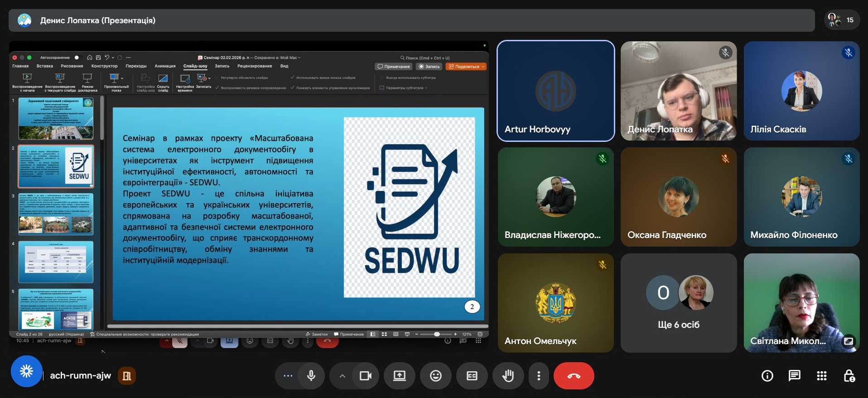
Task: Open the activities grid icon
Action: click(x=821, y=376)
